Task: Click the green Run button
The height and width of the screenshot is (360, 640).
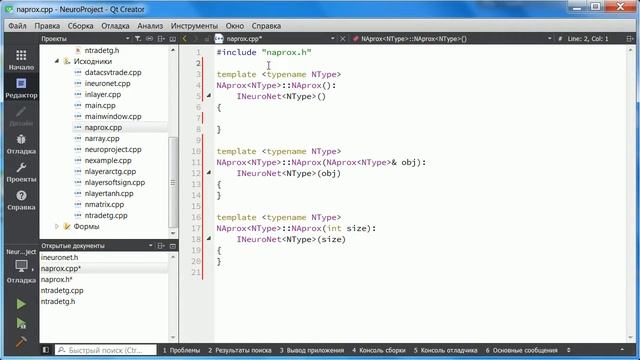Action: tap(21, 304)
